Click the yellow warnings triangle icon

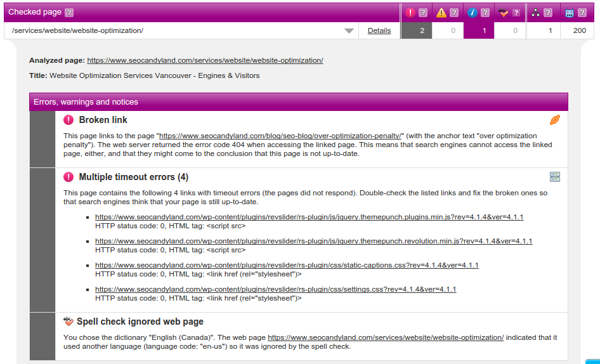[x=441, y=13]
